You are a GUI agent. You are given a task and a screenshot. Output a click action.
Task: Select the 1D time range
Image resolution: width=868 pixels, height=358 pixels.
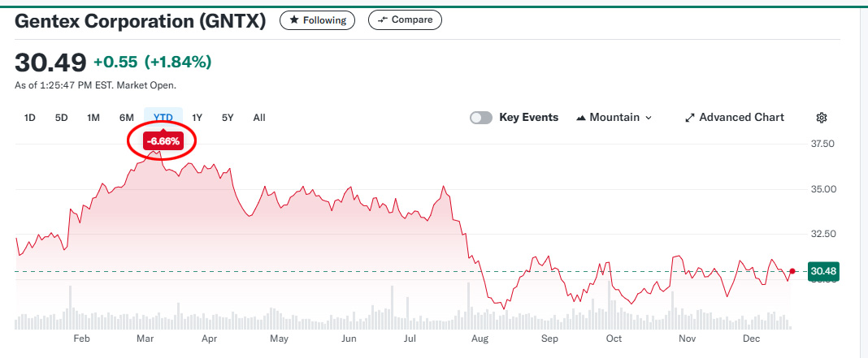tap(30, 118)
